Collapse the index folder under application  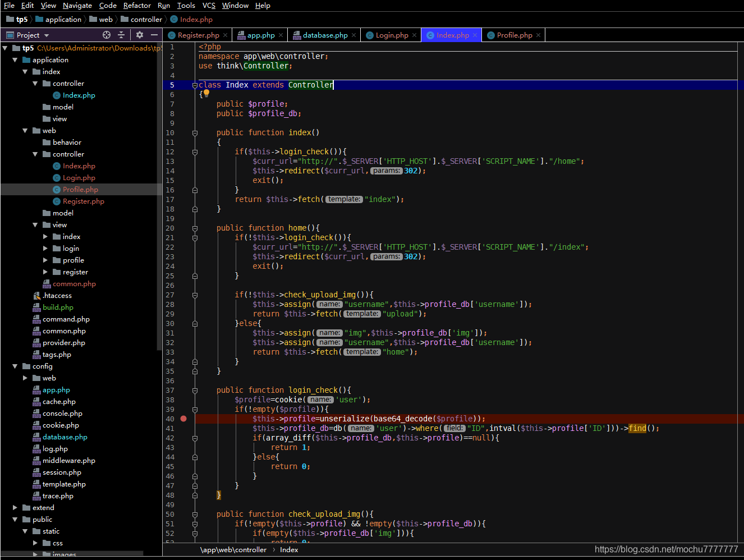[25, 72]
